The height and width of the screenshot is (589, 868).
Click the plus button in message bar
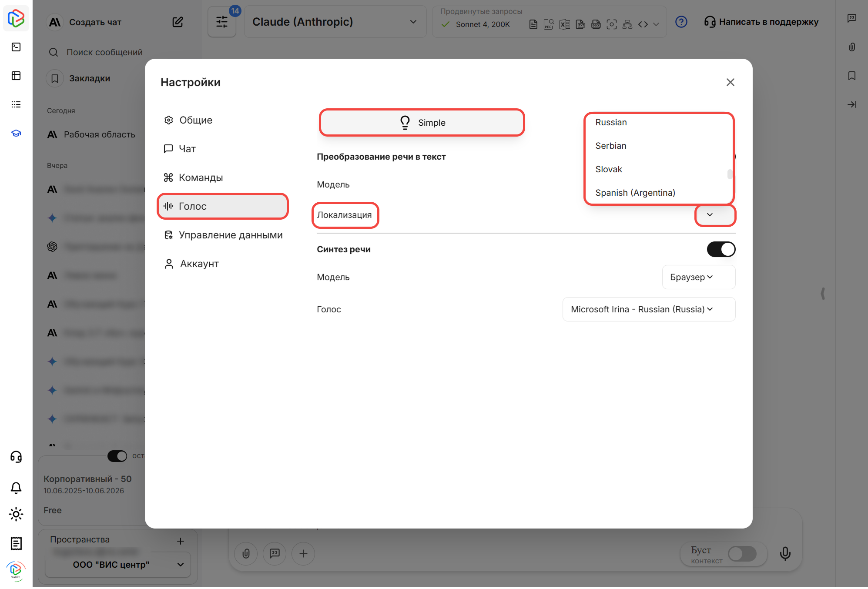(x=304, y=553)
